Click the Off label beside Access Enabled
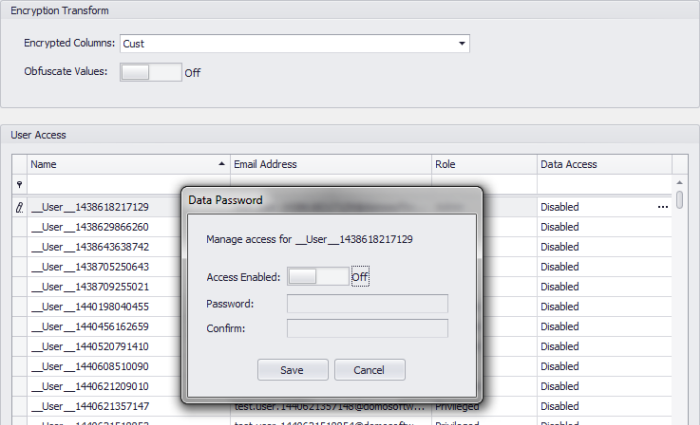Image resolution: width=700 pixels, height=425 pixels. [360, 277]
